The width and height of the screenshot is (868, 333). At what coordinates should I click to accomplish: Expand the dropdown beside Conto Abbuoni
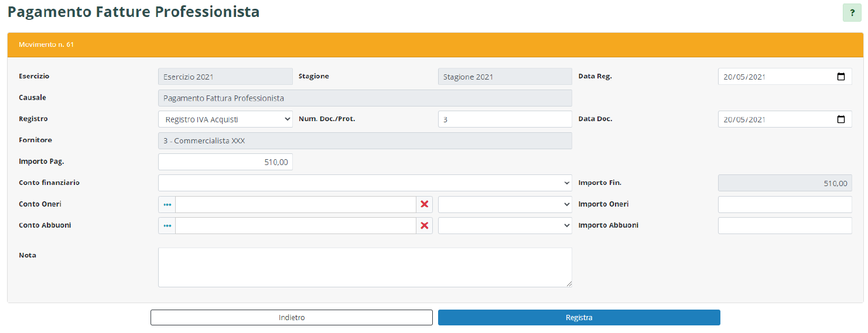tap(504, 226)
